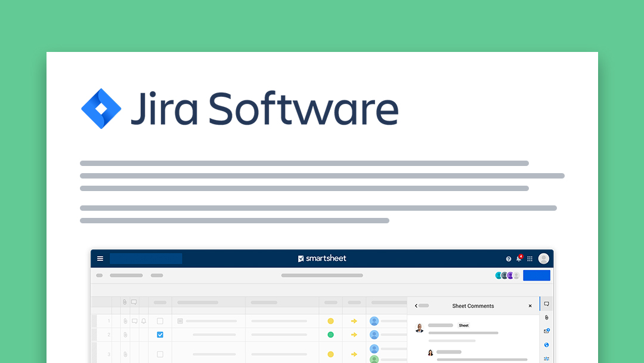Uncheck the checked box in row 2
The height and width of the screenshot is (363, 644).
(160, 335)
